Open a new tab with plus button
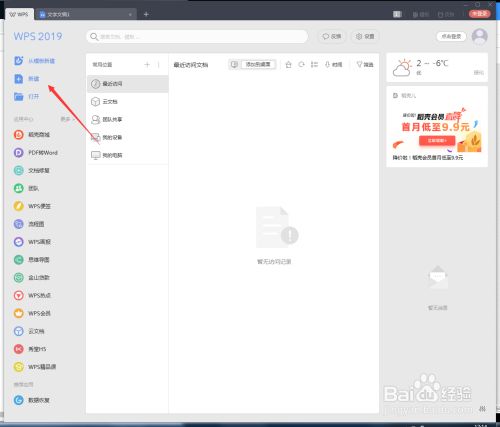This screenshot has width=500, height=427. click(x=146, y=14)
